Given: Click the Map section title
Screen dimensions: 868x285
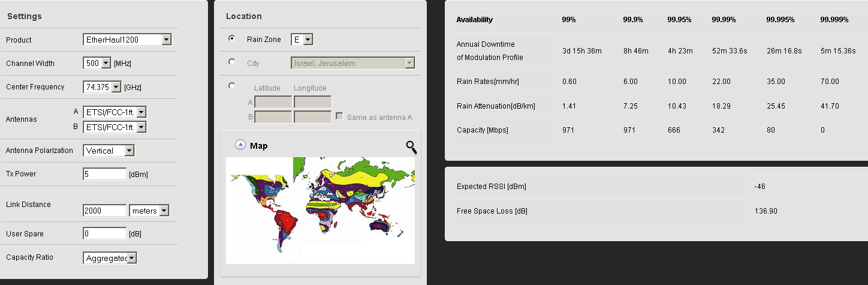Looking at the screenshot, I should (x=259, y=146).
